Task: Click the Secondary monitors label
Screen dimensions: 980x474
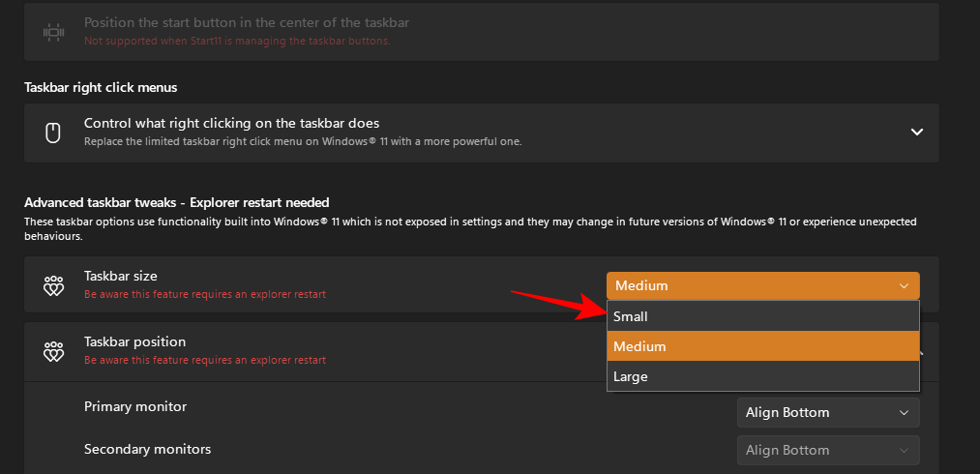Action: click(x=147, y=449)
